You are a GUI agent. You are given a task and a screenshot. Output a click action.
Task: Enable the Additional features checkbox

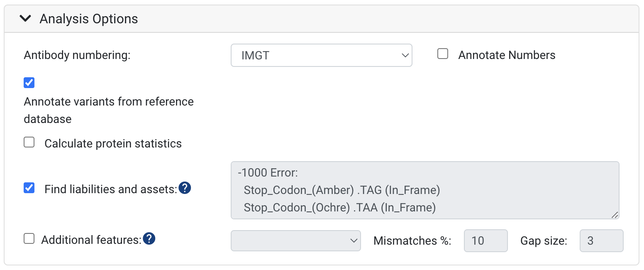click(29, 238)
